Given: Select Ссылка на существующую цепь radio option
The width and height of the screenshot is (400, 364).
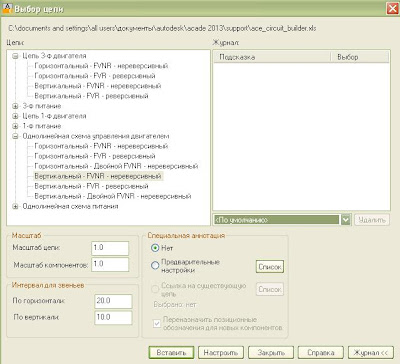Looking at the screenshot, I should point(155,289).
